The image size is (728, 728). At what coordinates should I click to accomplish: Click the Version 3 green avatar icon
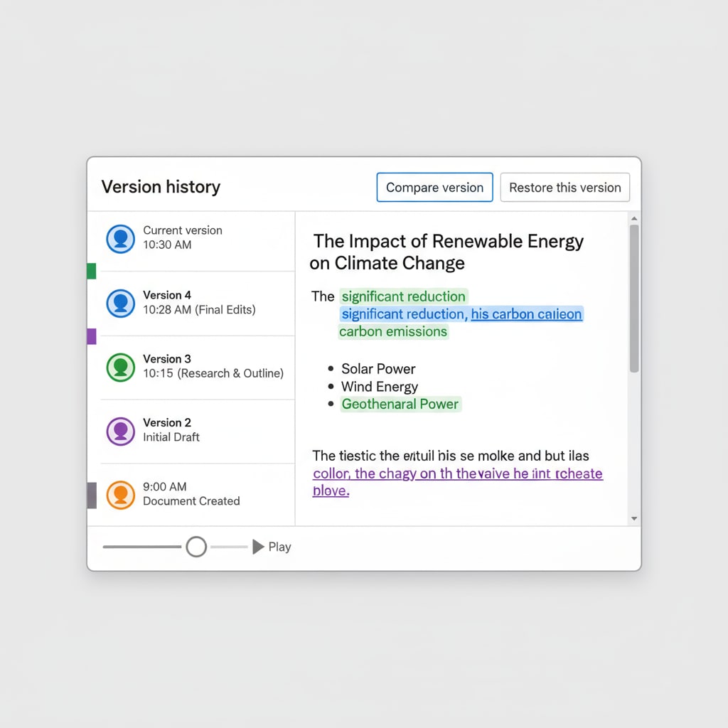120,368
